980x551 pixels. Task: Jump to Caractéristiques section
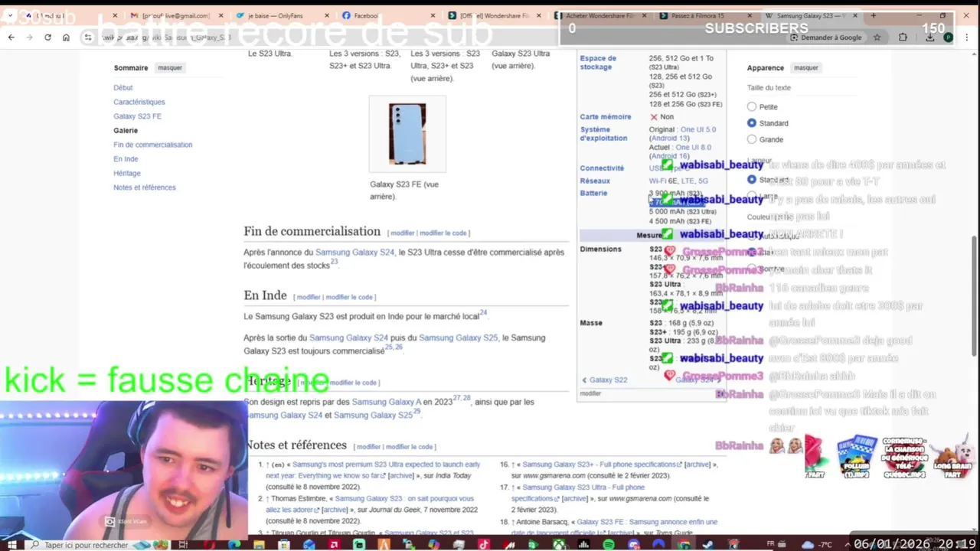pyautogui.click(x=139, y=102)
